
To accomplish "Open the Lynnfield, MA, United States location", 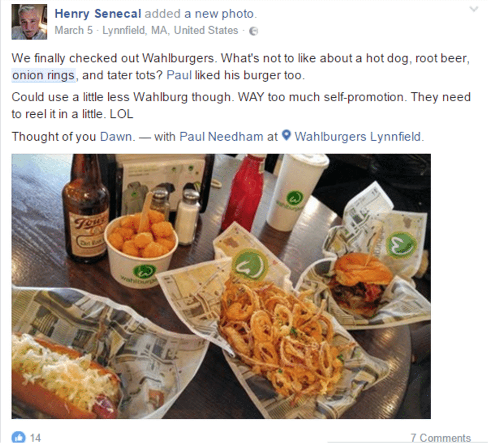I will point(170,30).
